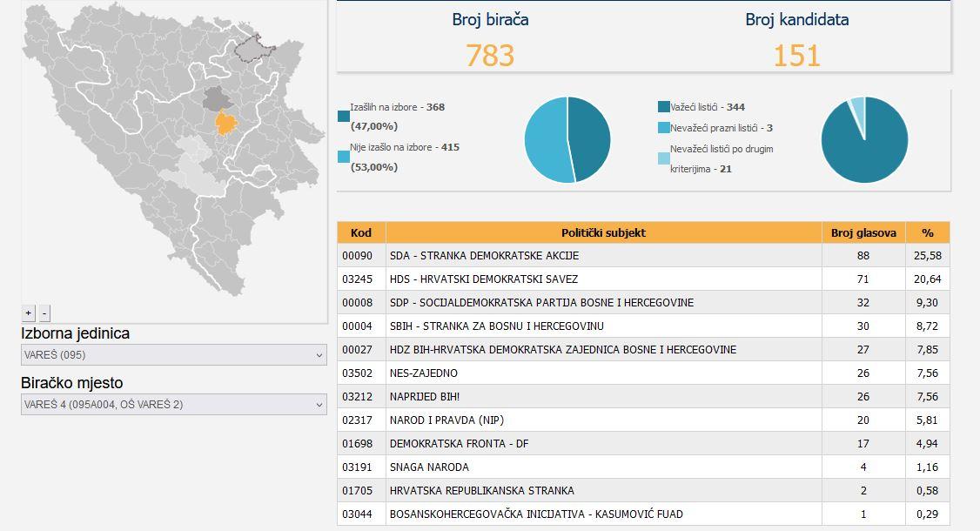980x531 pixels.
Task: Click the Kod column header
Action: pos(361,232)
